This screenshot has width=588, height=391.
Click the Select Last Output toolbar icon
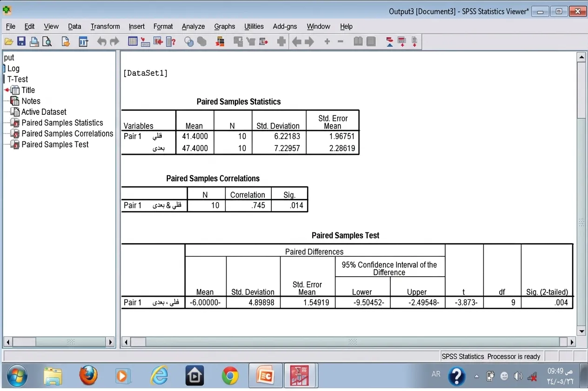(x=220, y=42)
